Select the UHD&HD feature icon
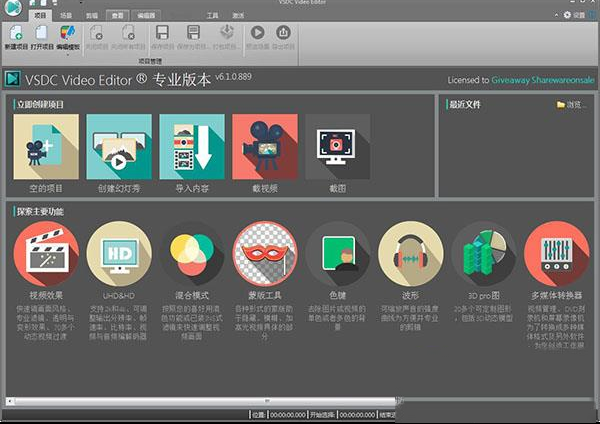The image size is (600, 424). [x=119, y=254]
